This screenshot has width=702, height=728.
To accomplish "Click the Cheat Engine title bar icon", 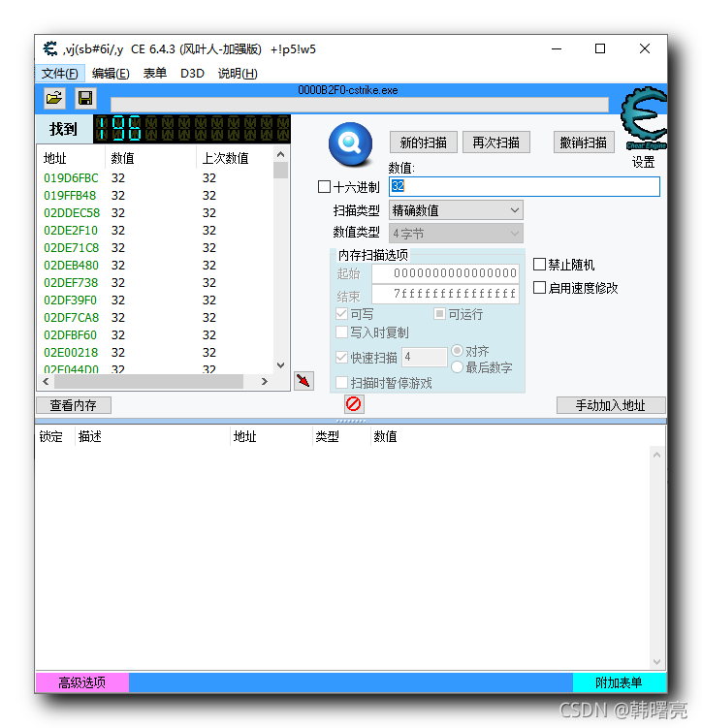I will 50,48.
